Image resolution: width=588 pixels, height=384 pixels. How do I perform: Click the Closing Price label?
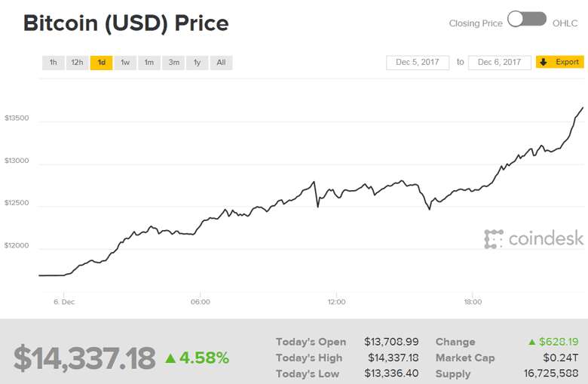[476, 23]
